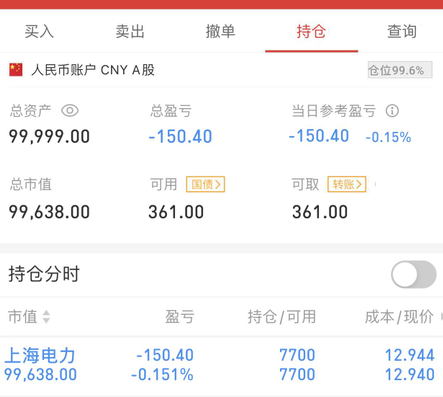Open 上海电力 stock holding row
Viewport: 443px width, 397px height.
tap(221, 365)
